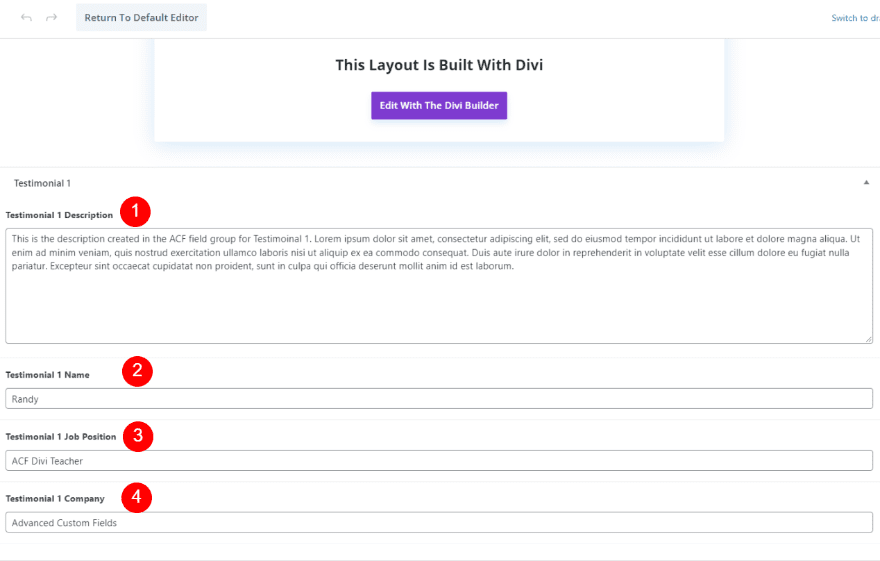Collapse the Testimonial 1 panel arrow
Image resolution: width=880 pixels, height=561 pixels.
[865, 183]
